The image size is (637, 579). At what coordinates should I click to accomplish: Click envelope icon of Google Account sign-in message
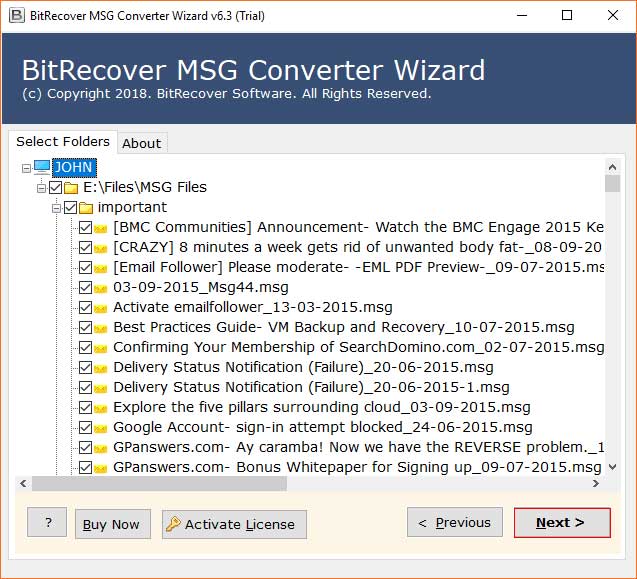100,428
